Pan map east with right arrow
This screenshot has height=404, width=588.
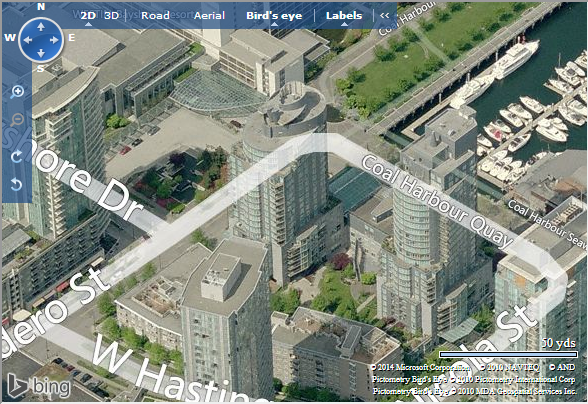(54, 40)
